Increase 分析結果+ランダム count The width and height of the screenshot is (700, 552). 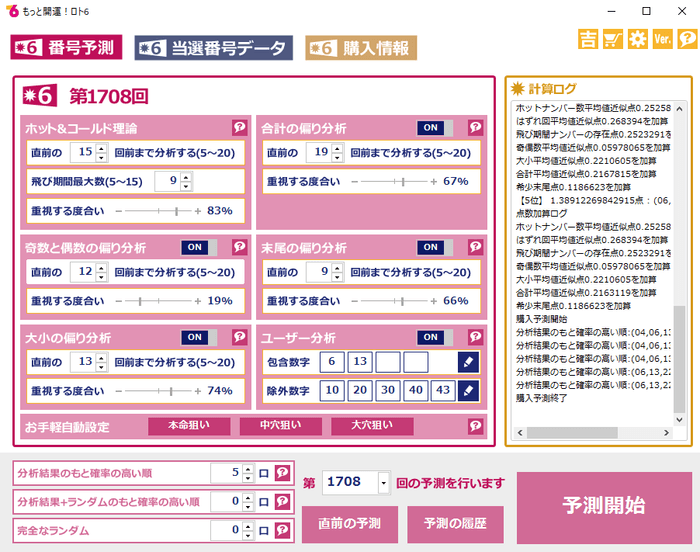[x=248, y=497]
